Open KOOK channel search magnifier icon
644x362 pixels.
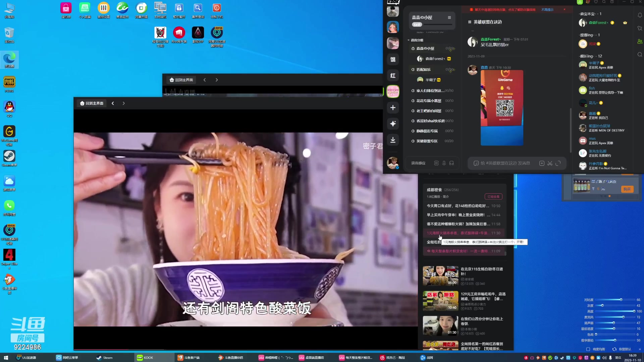tap(640, 55)
